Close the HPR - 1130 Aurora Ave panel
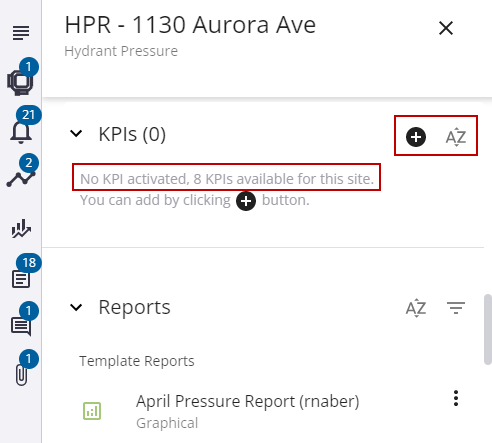492x443 pixels. [x=446, y=28]
